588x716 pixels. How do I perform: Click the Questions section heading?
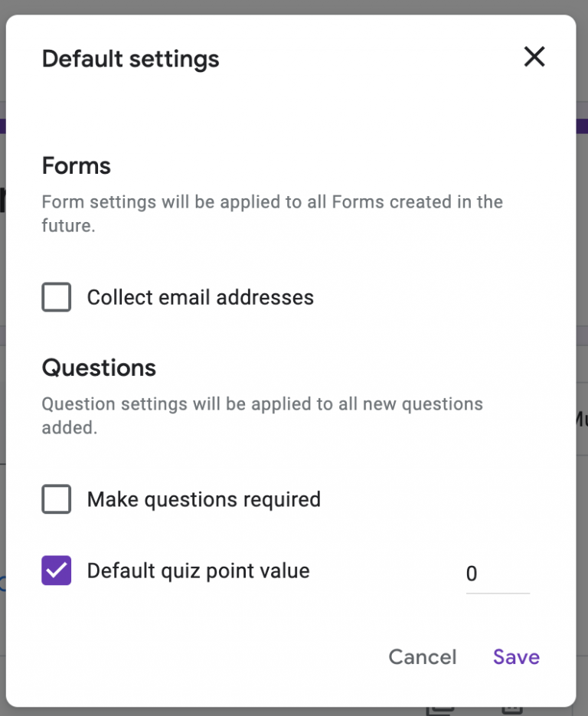click(x=98, y=368)
